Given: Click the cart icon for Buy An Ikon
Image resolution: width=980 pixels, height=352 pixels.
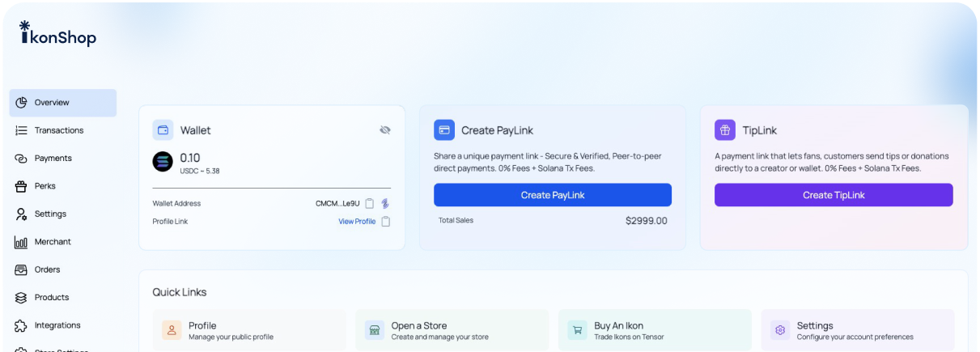Looking at the screenshot, I should [577, 330].
